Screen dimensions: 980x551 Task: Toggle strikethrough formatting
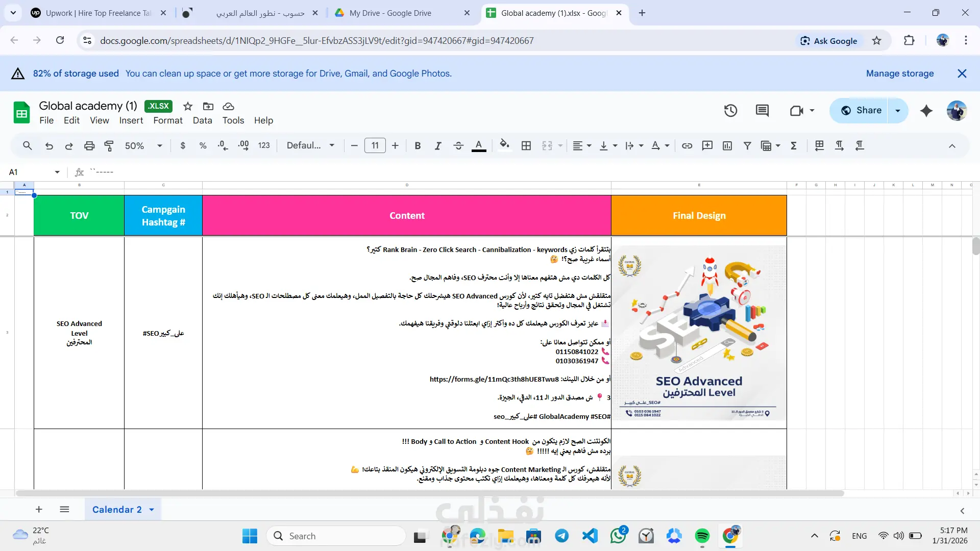458,146
